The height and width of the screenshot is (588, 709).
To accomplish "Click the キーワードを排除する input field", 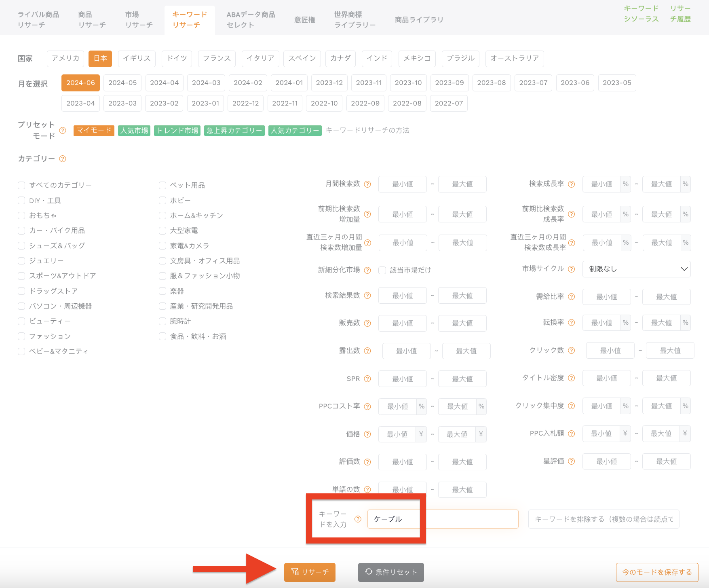I will [x=603, y=519].
